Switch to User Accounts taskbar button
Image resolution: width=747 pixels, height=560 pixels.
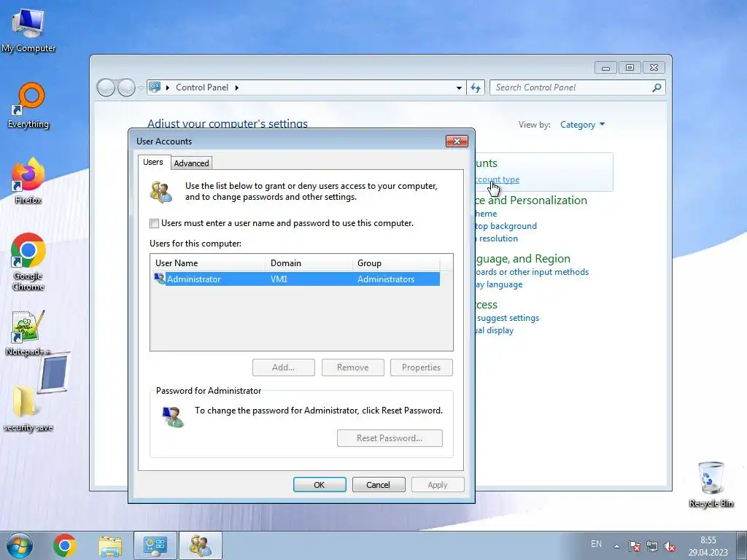[201, 545]
